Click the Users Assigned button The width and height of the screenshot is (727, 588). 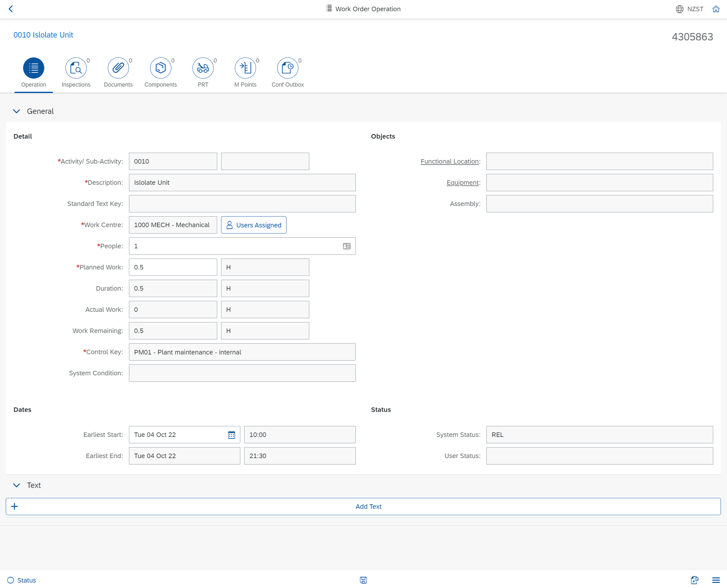pyautogui.click(x=253, y=225)
